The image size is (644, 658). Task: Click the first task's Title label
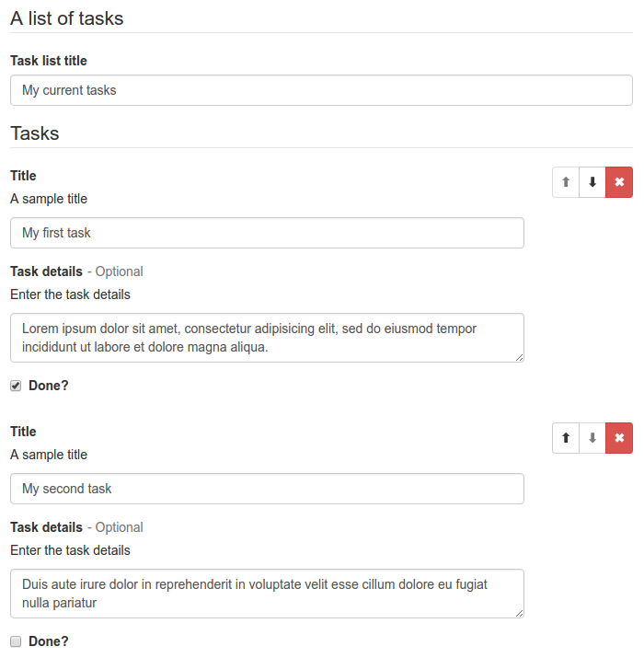pyautogui.click(x=23, y=176)
